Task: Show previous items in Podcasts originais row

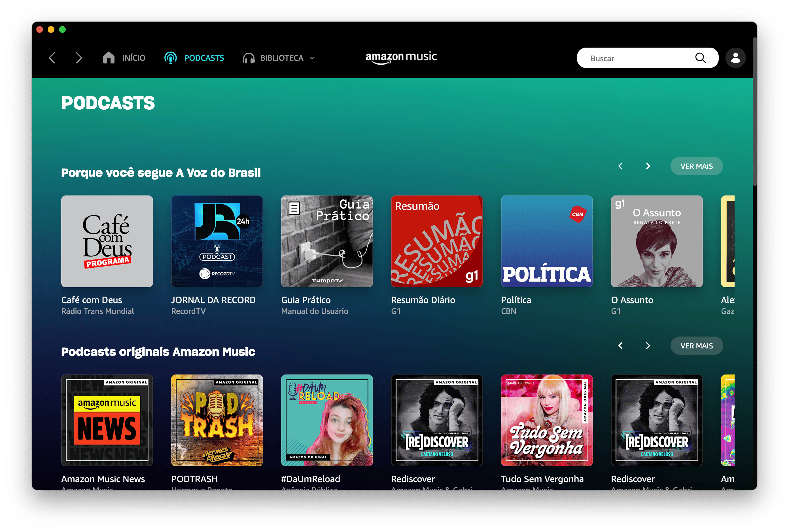Action: coord(620,345)
